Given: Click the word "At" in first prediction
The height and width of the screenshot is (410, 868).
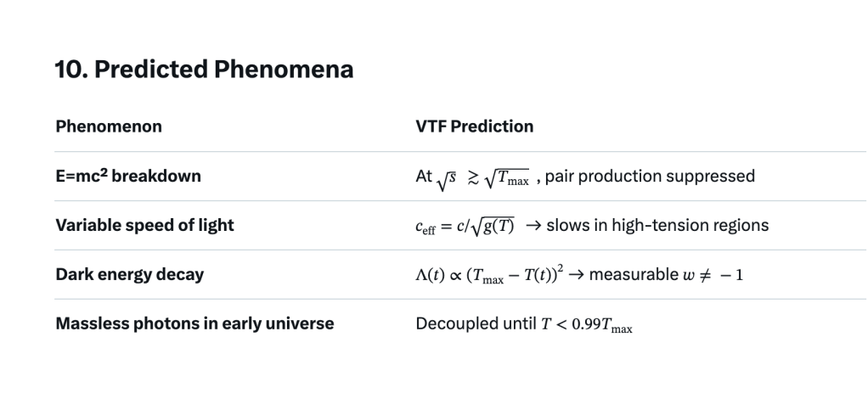Looking at the screenshot, I should (x=424, y=177).
